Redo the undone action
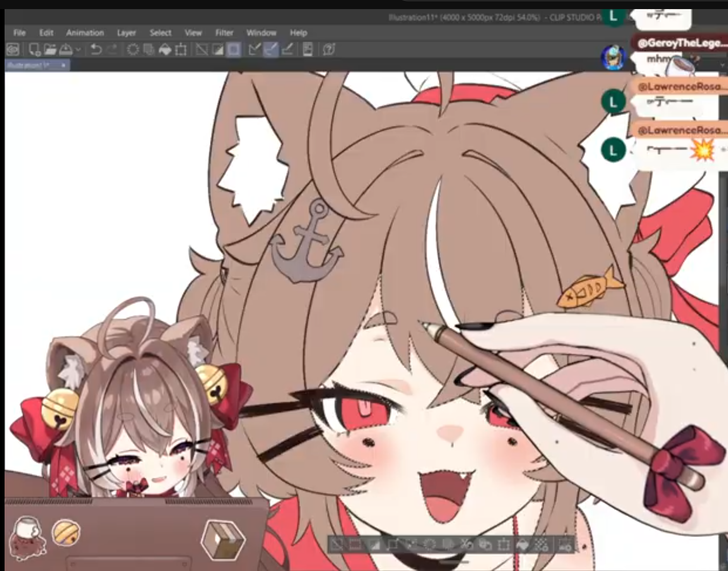Viewport: 728px width, 571px height. tap(112, 50)
